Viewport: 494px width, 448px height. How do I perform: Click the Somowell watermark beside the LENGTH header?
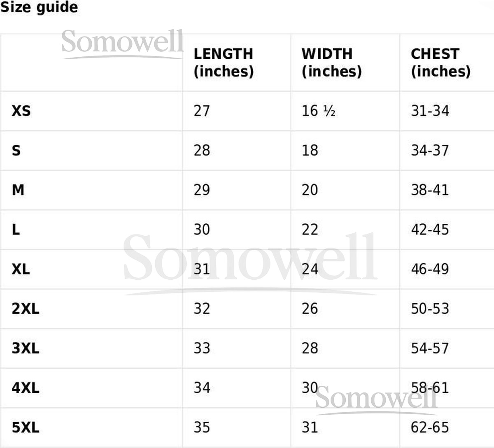tap(122, 42)
